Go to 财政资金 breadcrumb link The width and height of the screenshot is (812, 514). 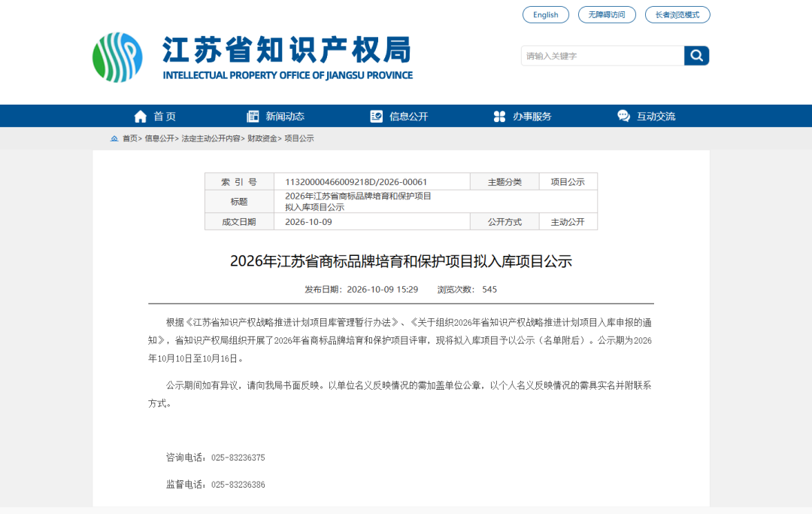(262, 138)
